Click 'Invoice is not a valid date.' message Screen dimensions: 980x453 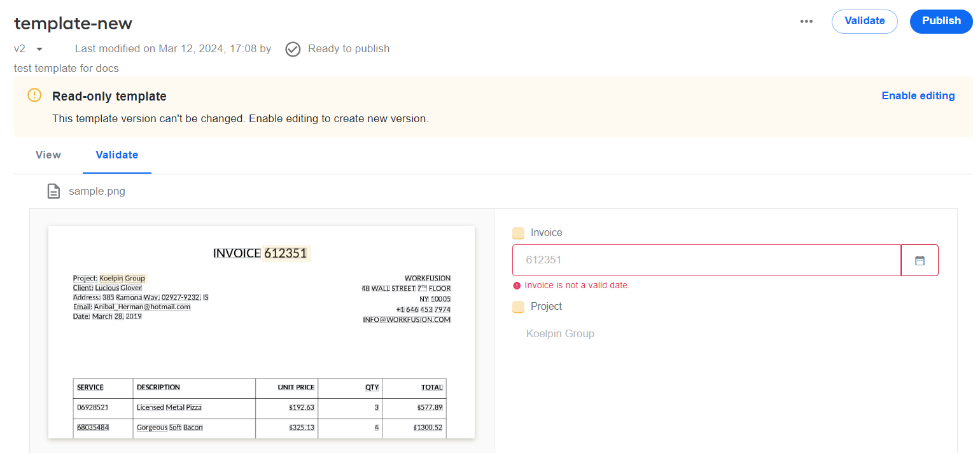pos(577,286)
